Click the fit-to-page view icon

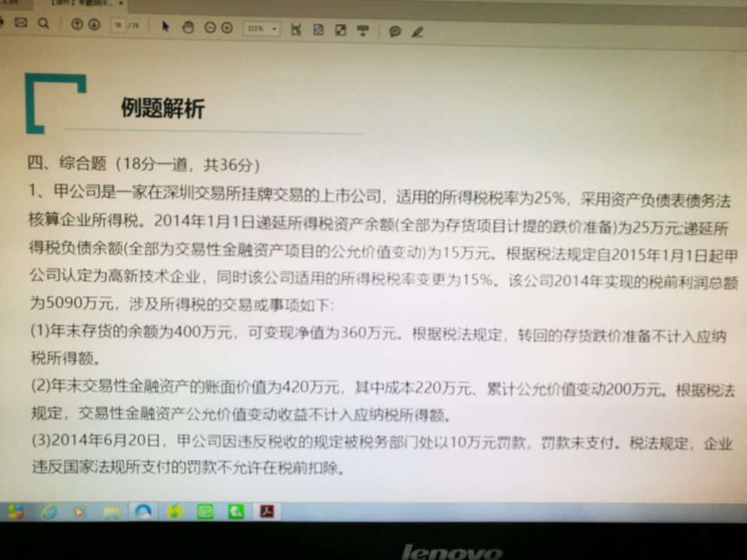tap(318, 30)
